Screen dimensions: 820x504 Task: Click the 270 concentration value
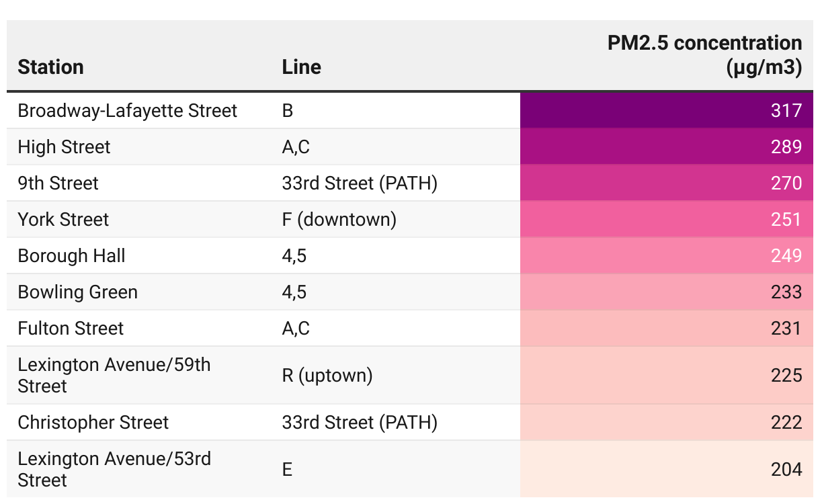[x=786, y=183]
